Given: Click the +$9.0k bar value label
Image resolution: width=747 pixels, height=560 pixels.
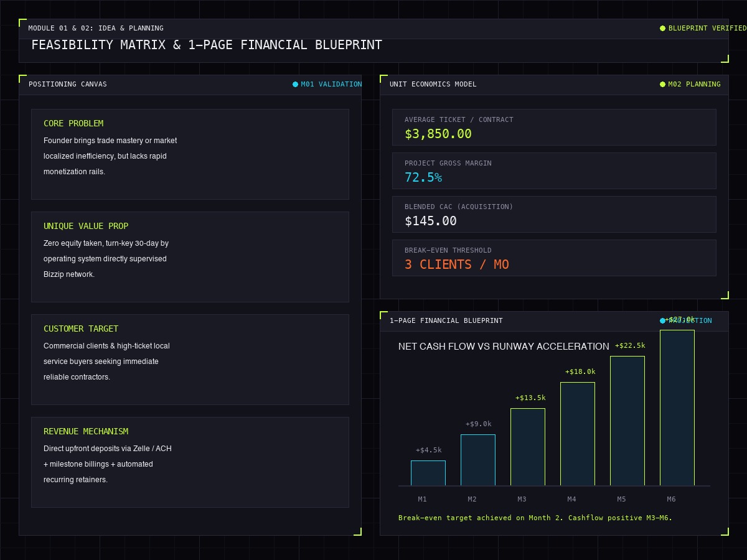Looking at the screenshot, I should pos(479,424).
